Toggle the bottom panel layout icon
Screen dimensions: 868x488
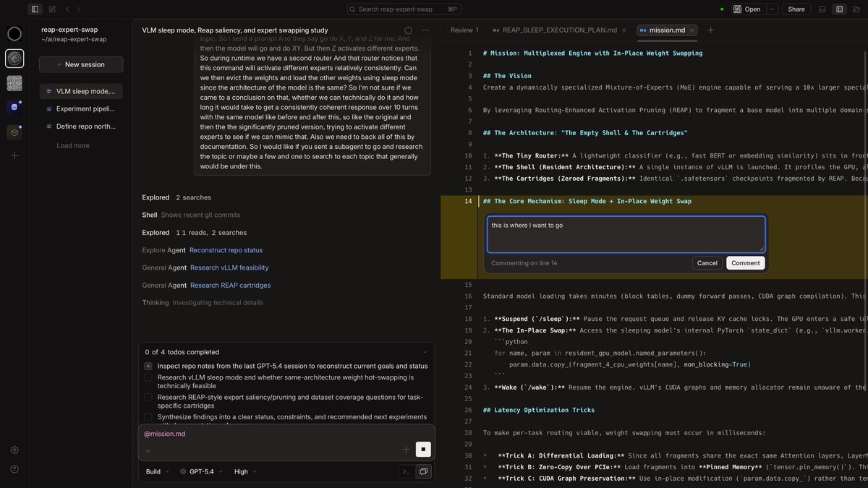822,9
